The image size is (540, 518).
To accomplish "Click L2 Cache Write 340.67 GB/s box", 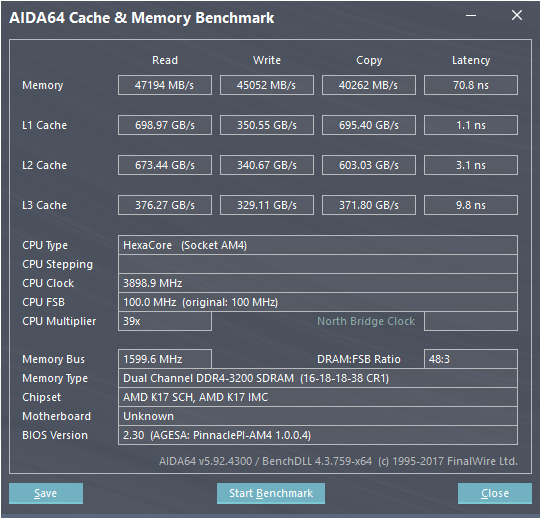I will point(267,165).
